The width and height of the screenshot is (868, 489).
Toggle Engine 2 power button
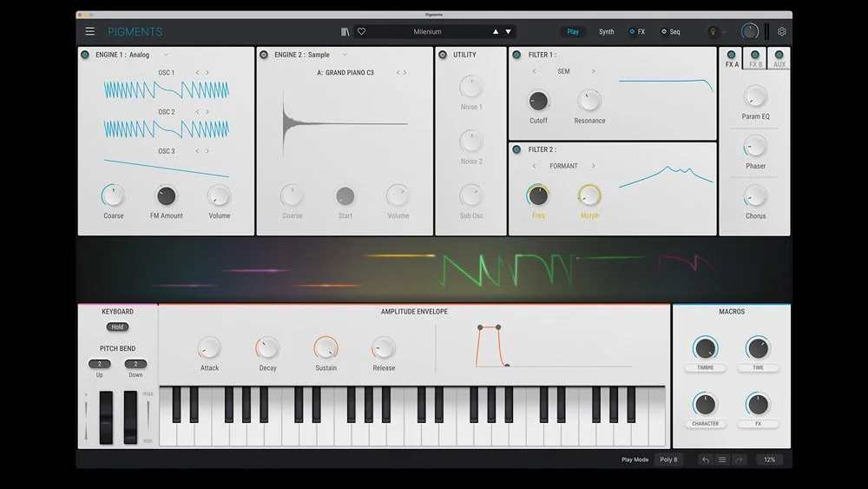[264, 55]
